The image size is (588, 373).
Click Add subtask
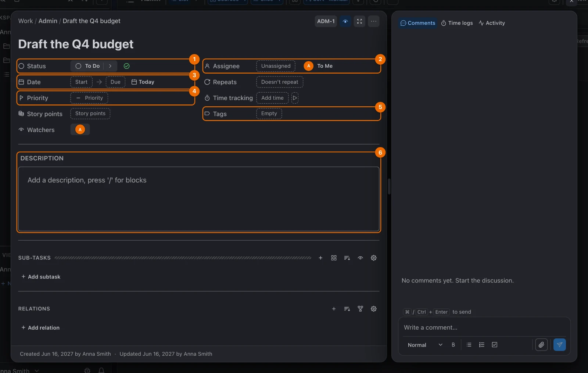(x=41, y=277)
